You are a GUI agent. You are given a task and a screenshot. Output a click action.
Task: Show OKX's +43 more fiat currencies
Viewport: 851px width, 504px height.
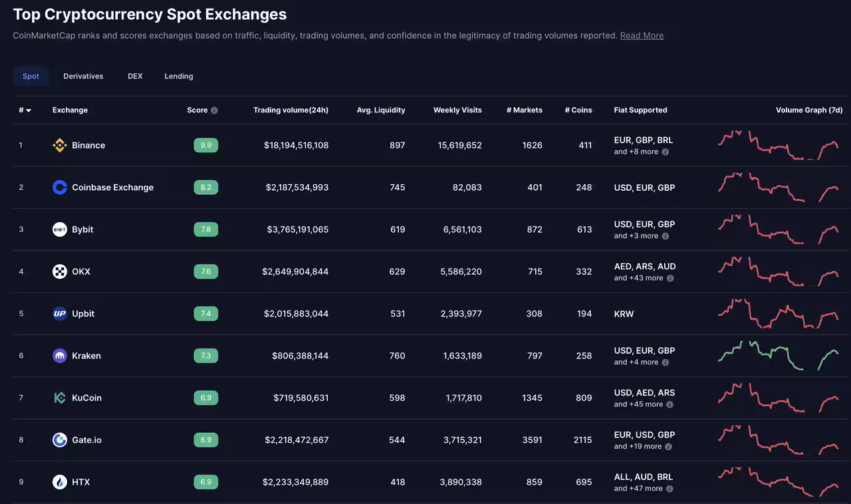pos(670,278)
